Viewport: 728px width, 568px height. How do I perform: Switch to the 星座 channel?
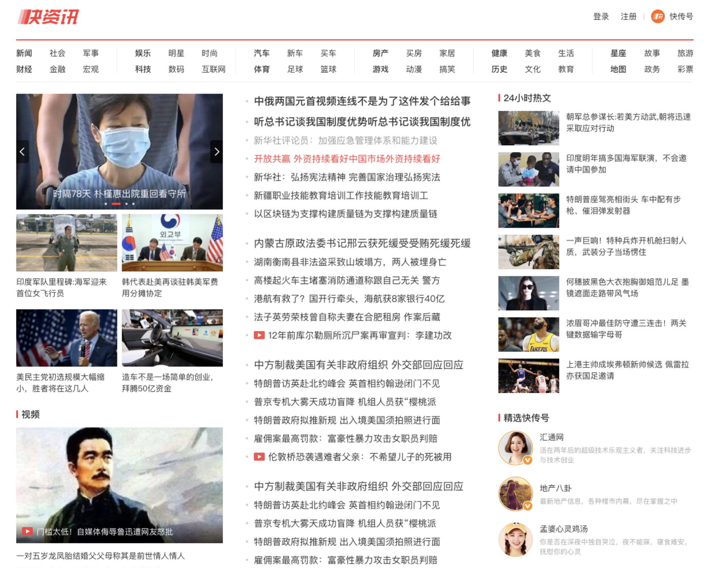click(x=618, y=53)
